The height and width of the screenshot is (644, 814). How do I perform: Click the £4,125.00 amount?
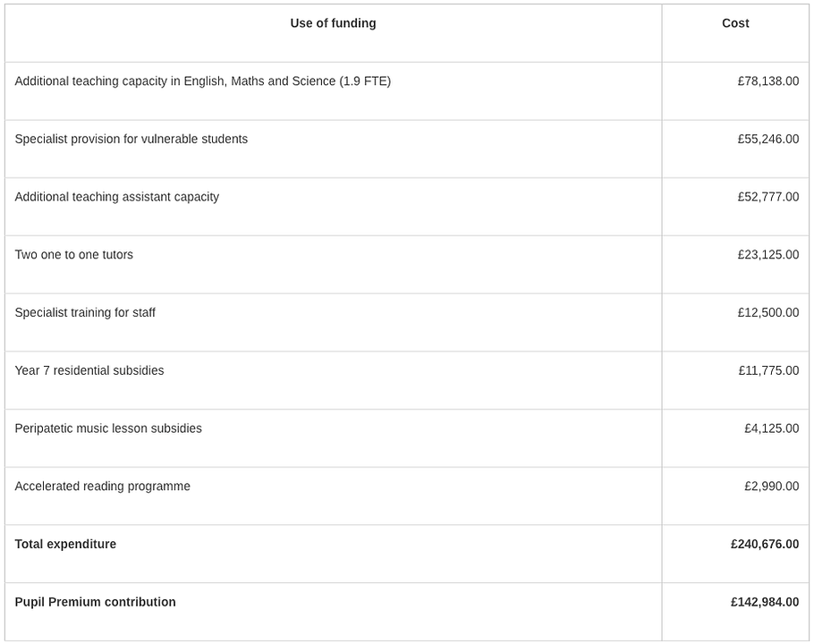click(x=771, y=428)
